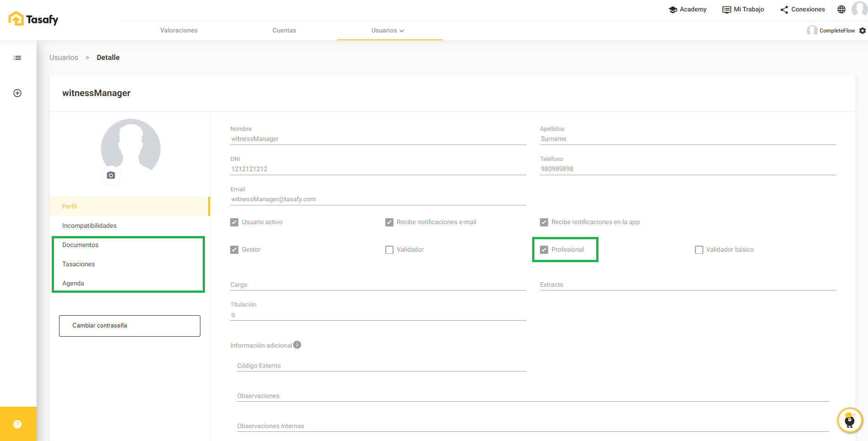The width and height of the screenshot is (868, 441).
Task: Click the Tasafy home logo
Action: [33, 19]
